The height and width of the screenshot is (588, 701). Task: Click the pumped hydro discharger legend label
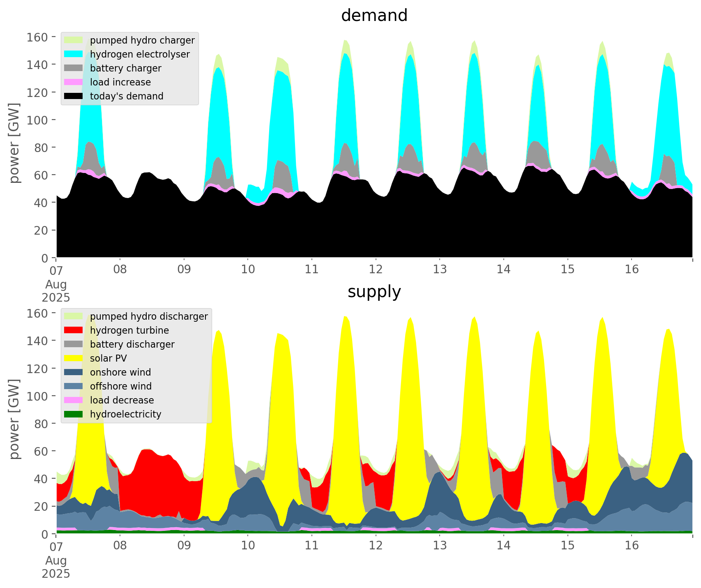(x=149, y=316)
